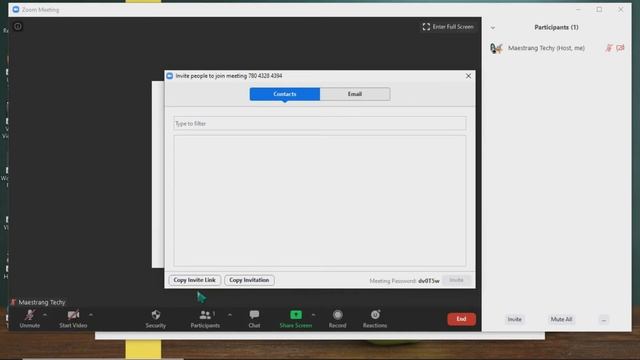The width and height of the screenshot is (640, 360).
Task: End the meeting with red End button
Action: point(461,319)
